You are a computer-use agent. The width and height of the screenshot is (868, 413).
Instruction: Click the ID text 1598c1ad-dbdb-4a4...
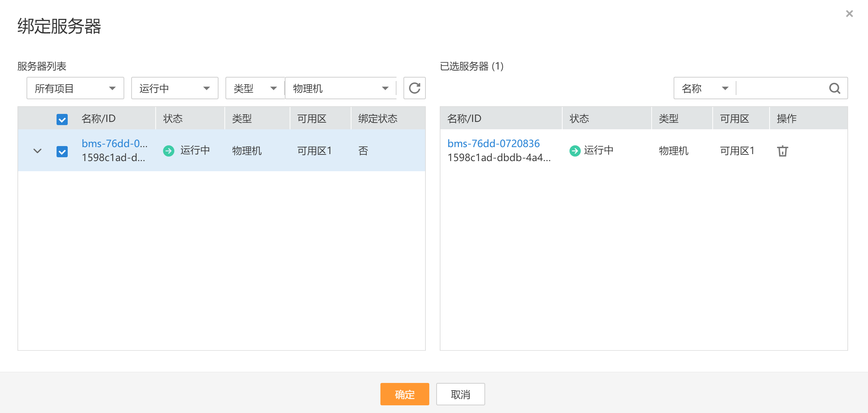(x=499, y=158)
